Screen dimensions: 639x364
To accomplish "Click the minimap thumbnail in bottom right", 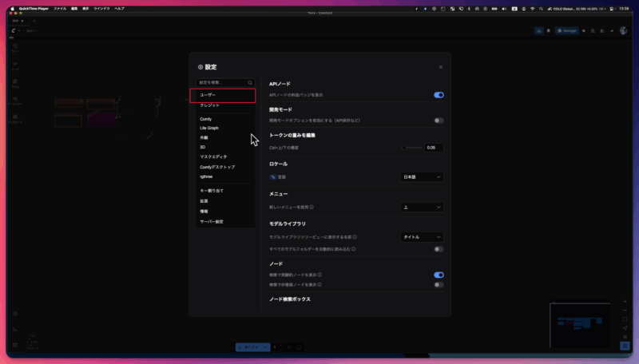I will click(x=584, y=323).
